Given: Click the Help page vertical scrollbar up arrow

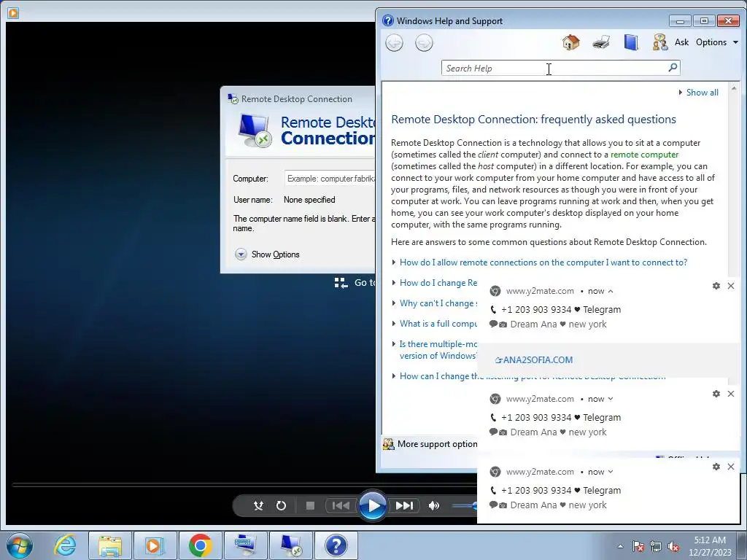Looking at the screenshot, I should pyautogui.click(x=734, y=88).
